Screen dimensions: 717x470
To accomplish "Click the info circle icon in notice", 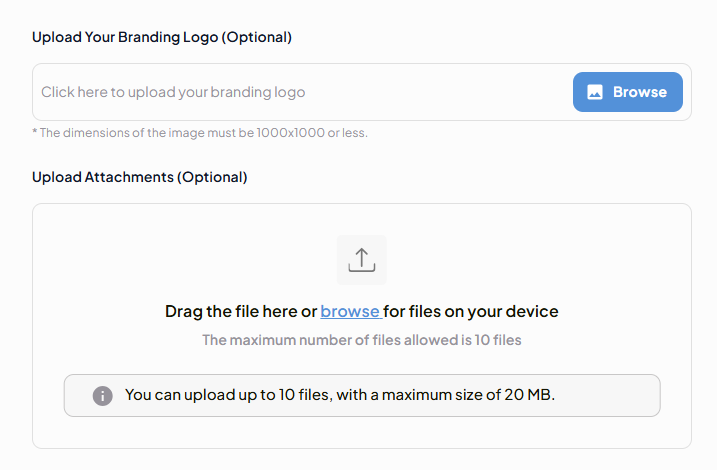I will point(102,396).
